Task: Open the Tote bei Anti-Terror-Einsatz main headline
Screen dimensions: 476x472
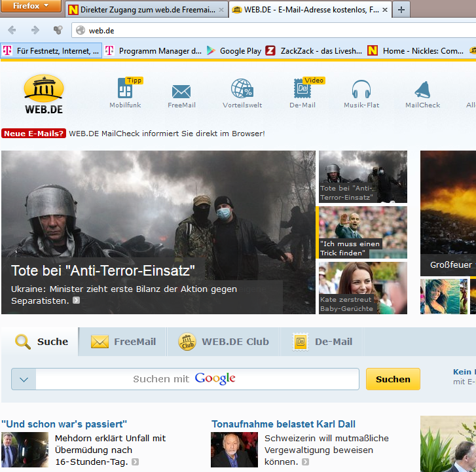Action: tap(103, 270)
